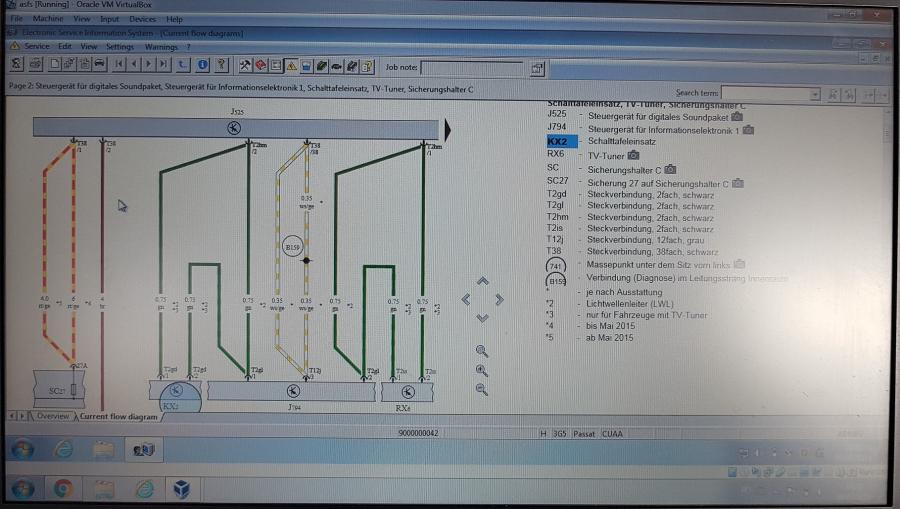Click ELSA app button in guest taskbar

click(x=143, y=450)
